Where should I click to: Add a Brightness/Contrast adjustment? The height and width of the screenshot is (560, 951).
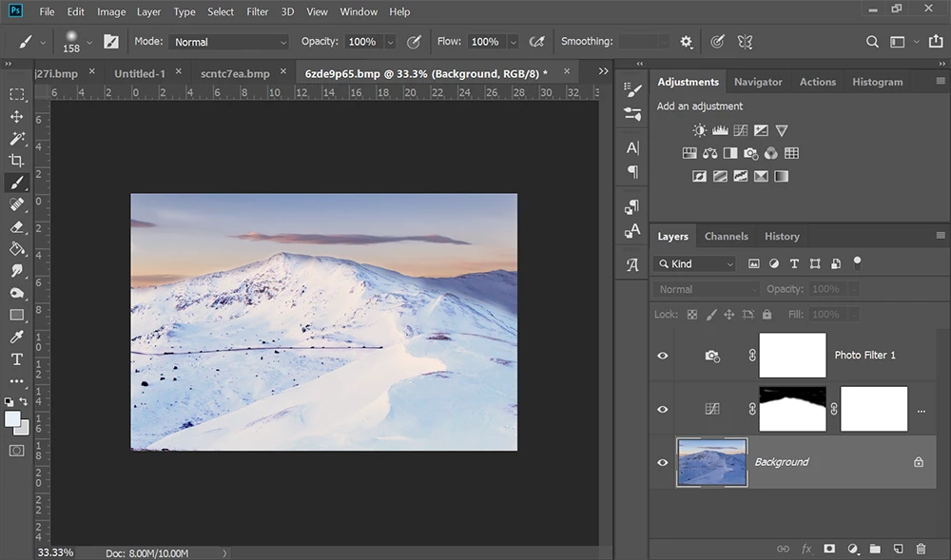coord(700,130)
